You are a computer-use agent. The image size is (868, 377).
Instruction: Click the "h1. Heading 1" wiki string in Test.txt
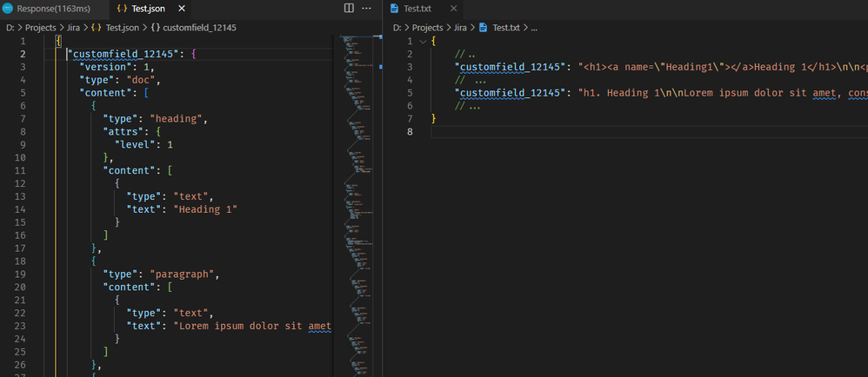[x=723, y=93]
